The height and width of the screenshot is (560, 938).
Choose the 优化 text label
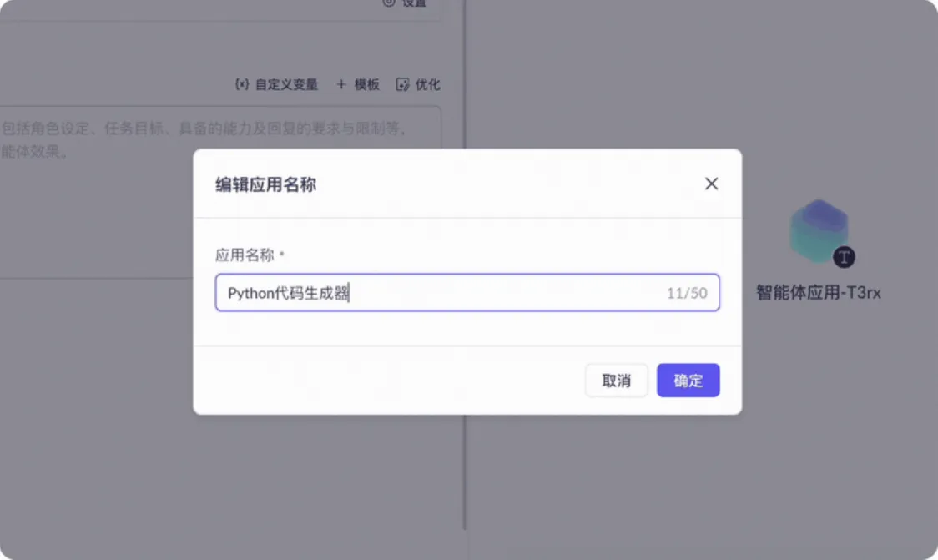pyautogui.click(x=428, y=84)
